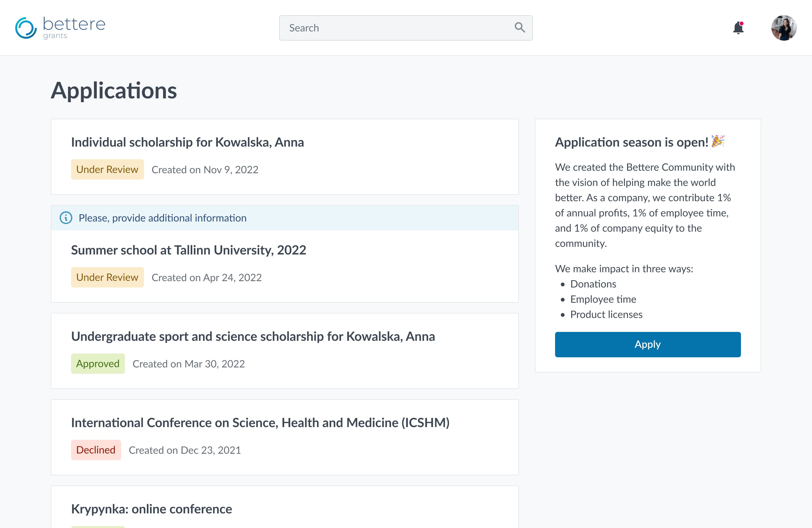Click 'Created on Apr 24, 2022' text
Viewport: 812px width, 528px height.
coord(206,277)
